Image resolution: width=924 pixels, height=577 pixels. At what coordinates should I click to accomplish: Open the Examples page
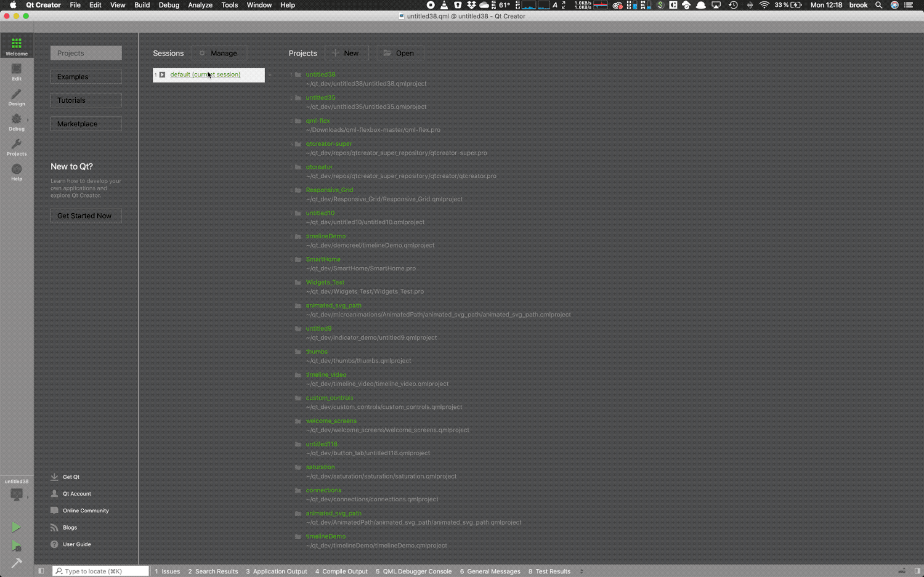pos(86,77)
